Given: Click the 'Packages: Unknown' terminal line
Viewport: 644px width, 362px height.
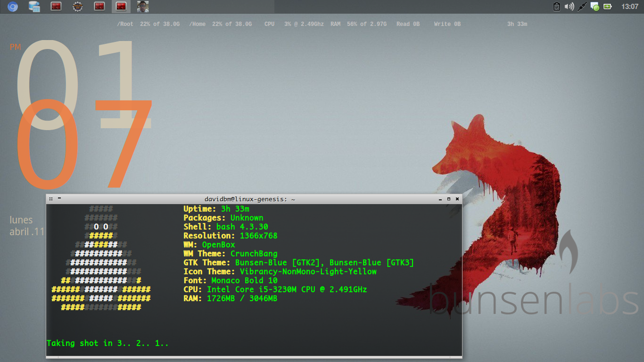Looking at the screenshot, I should point(223,218).
